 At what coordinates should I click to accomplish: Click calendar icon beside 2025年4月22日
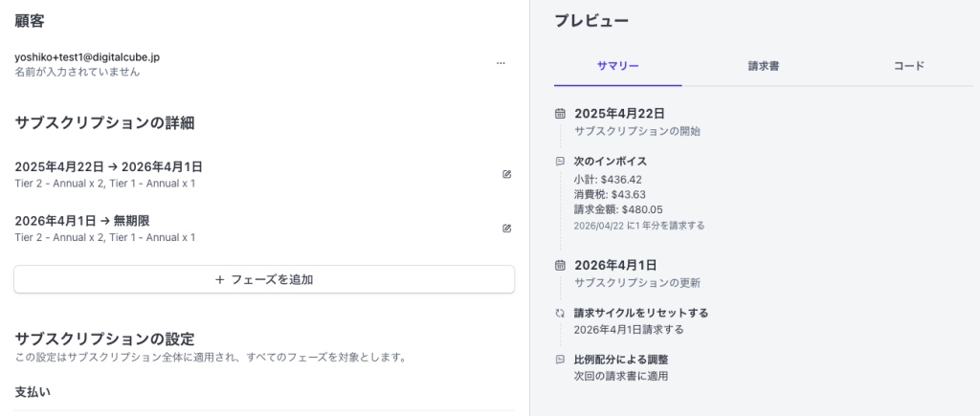click(x=560, y=114)
